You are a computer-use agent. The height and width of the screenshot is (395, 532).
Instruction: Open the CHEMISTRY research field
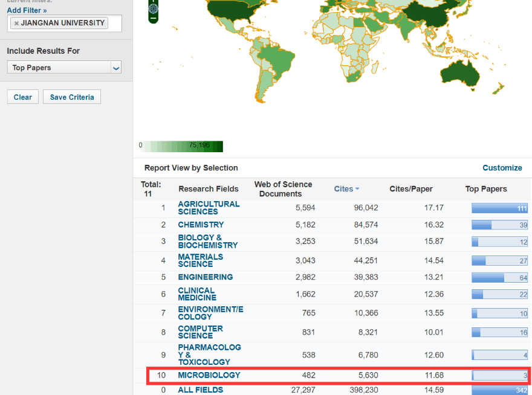pos(201,225)
